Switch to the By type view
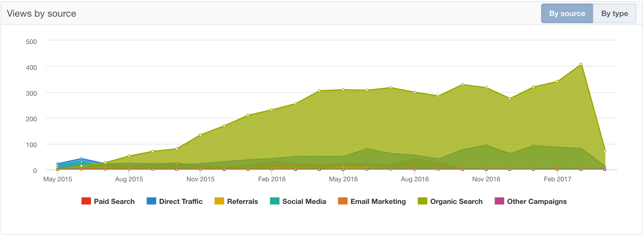Viewport: 644px width, 236px height. (x=615, y=13)
